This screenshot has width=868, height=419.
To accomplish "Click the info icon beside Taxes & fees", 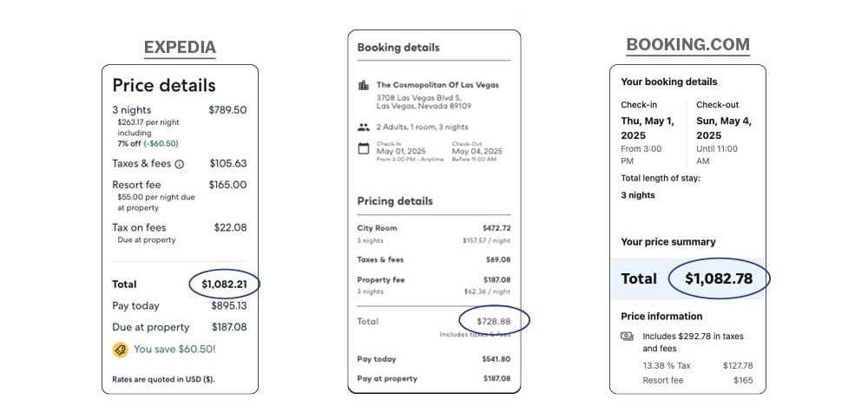I will click(179, 164).
